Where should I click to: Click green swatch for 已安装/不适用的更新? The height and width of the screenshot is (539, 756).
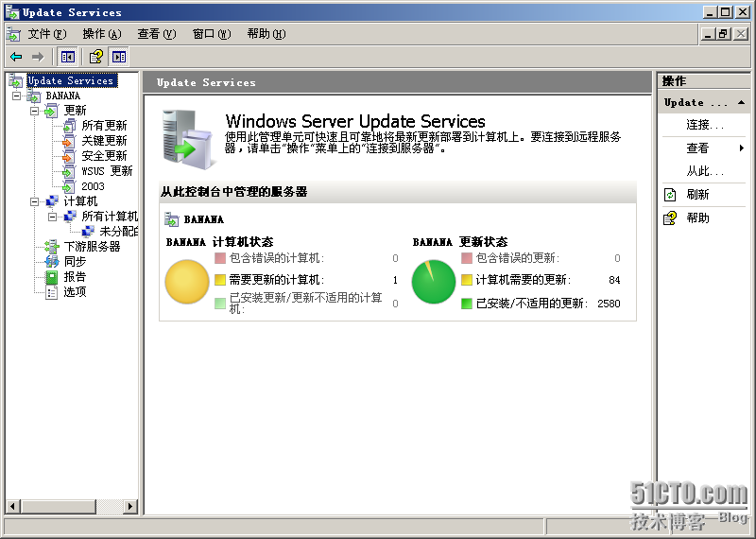(x=466, y=304)
